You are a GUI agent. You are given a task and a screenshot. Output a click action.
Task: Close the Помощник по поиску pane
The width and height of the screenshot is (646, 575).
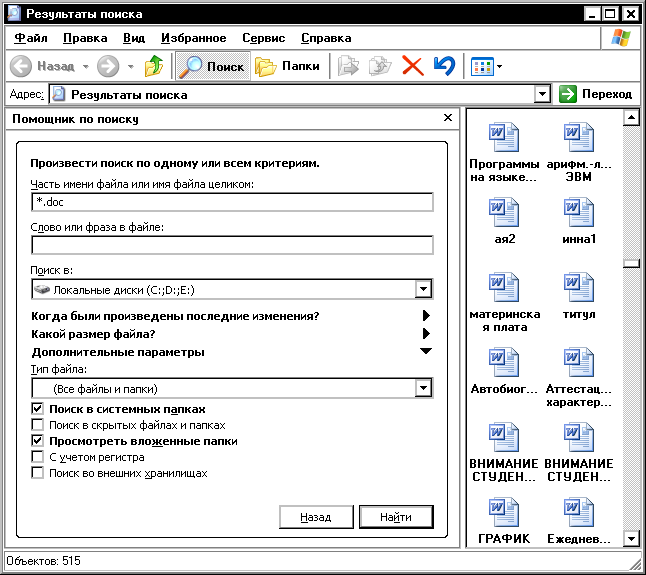pyautogui.click(x=448, y=118)
